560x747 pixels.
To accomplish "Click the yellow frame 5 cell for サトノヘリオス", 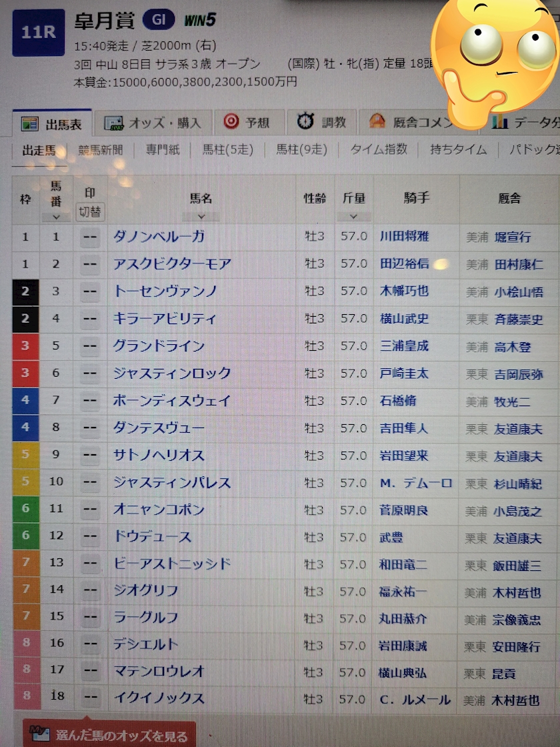I will [x=25, y=455].
